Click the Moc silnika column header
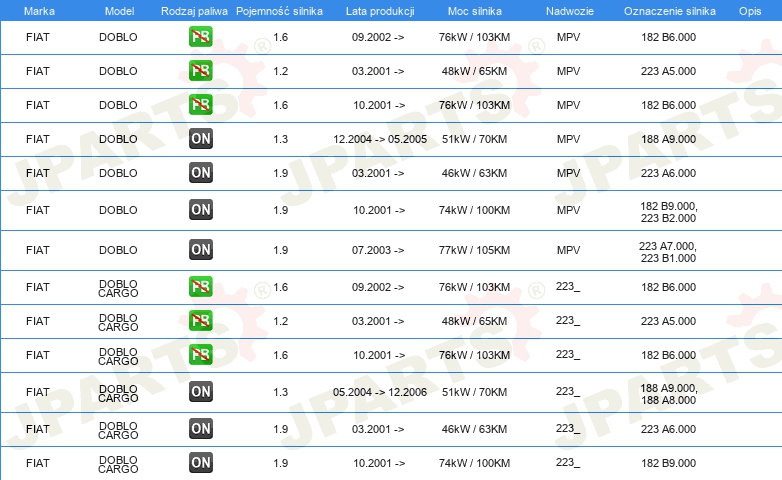 coord(474,11)
